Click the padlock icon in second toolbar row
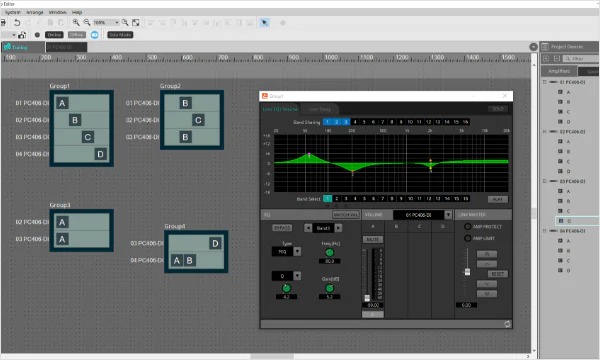This screenshot has width=600, height=360. click(x=22, y=35)
